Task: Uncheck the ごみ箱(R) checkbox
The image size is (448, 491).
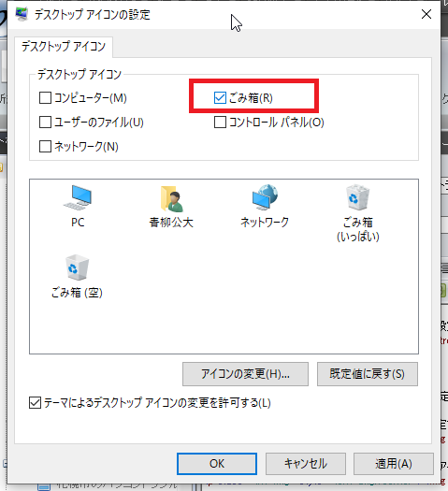Action: click(x=220, y=98)
